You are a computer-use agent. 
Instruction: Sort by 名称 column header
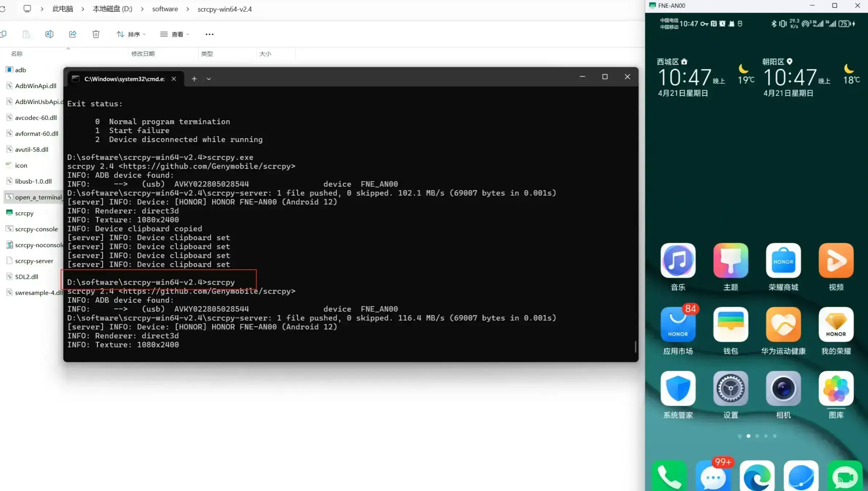click(17, 54)
